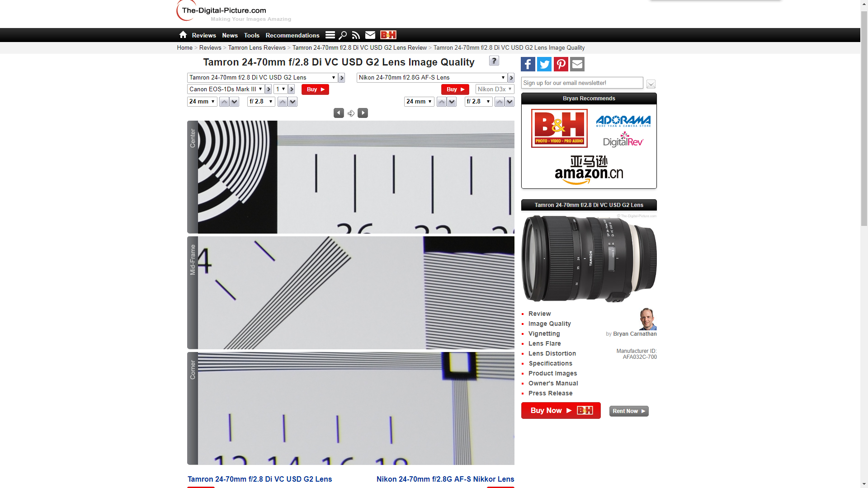The width and height of the screenshot is (868, 488).
Task: Open The-Digital-Picture.com site logo
Action: (x=234, y=11)
